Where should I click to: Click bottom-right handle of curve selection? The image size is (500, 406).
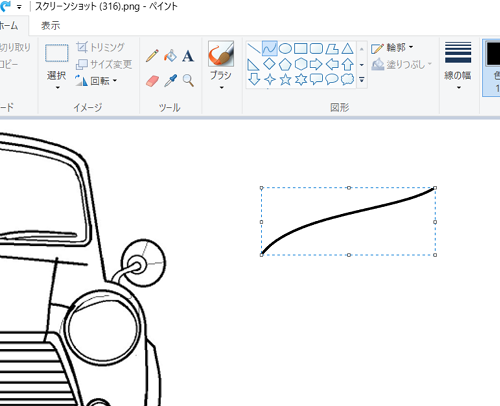tap(435, 255)
